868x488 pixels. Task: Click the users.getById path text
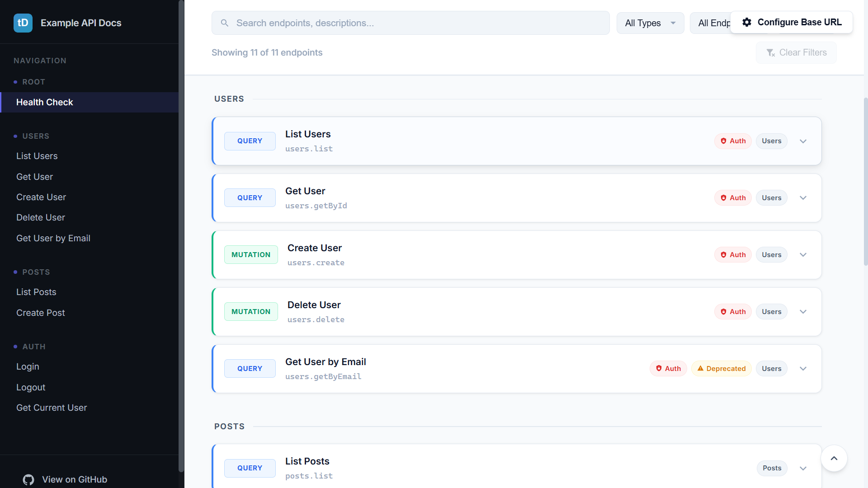click(316, 206)
